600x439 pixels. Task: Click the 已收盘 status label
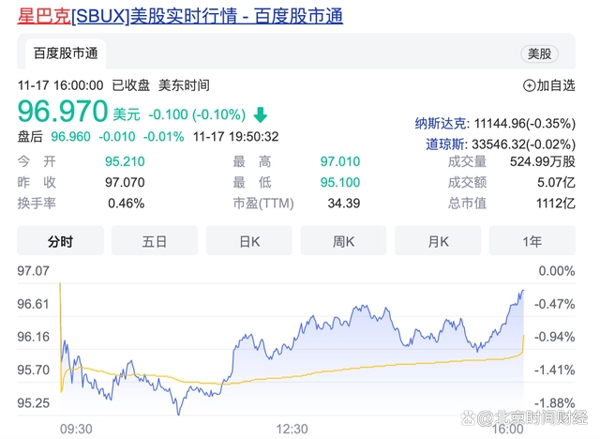(131, 85)
